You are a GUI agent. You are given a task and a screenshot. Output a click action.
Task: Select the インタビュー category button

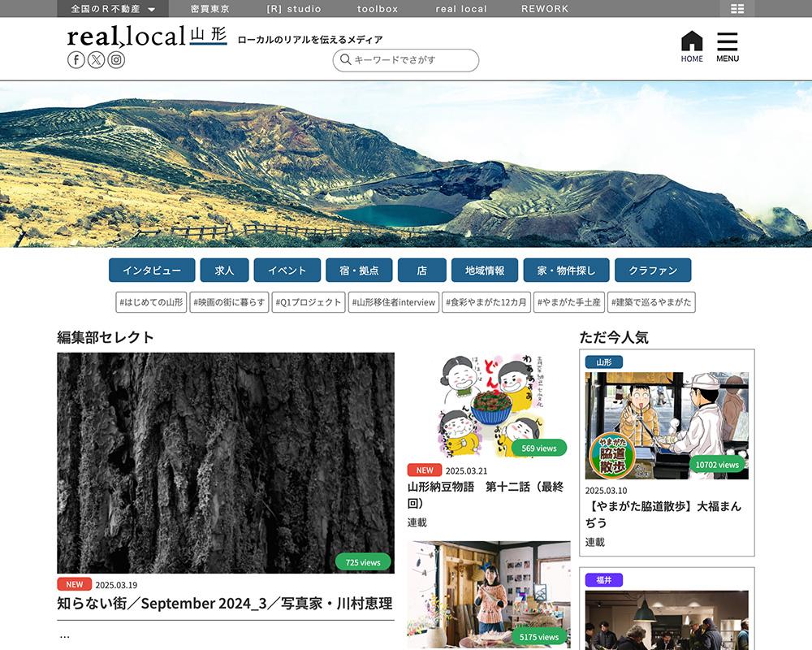[152, 270]
